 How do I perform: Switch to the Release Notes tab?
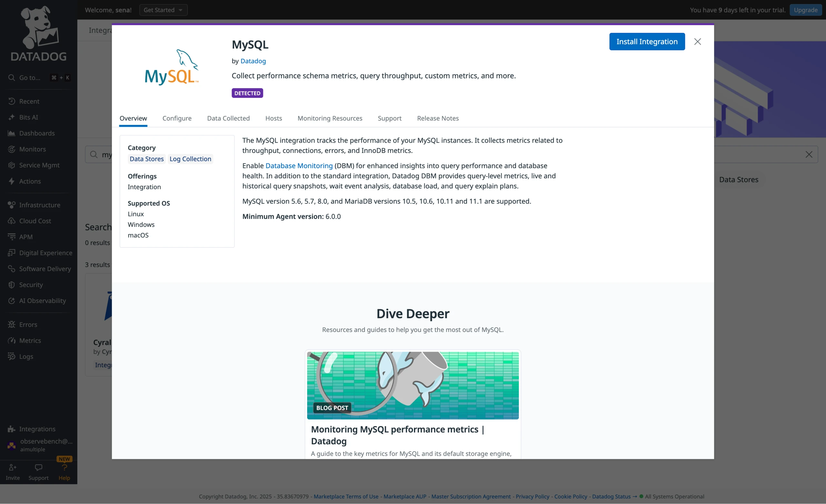tap(438, 118)
